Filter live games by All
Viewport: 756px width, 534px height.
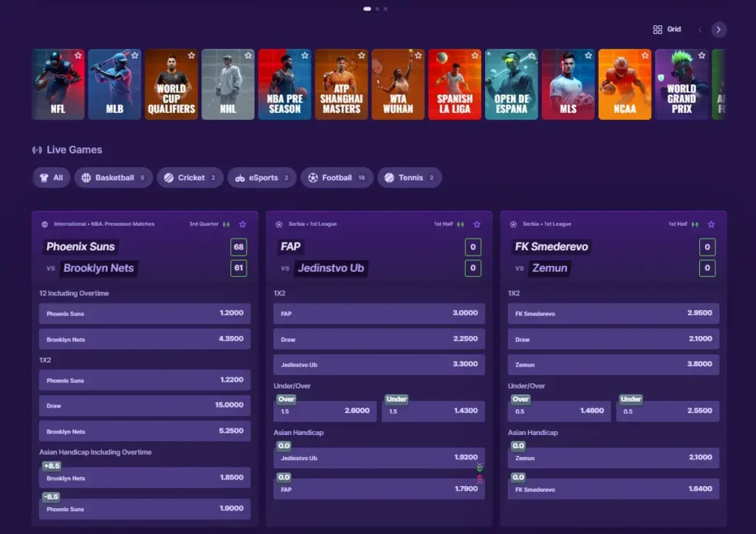52,177
